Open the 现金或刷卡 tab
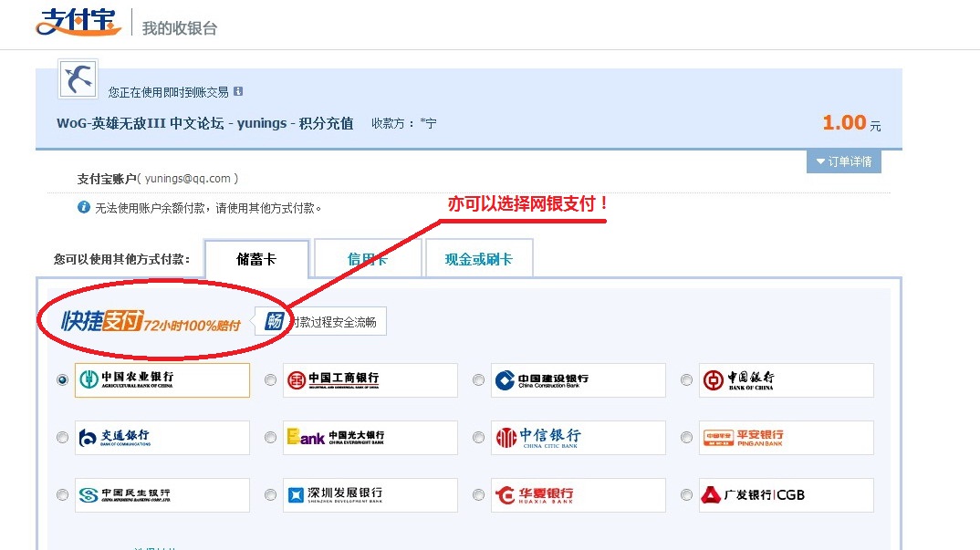The height and width of the screenshot is (550, 980). pos(479,259)
